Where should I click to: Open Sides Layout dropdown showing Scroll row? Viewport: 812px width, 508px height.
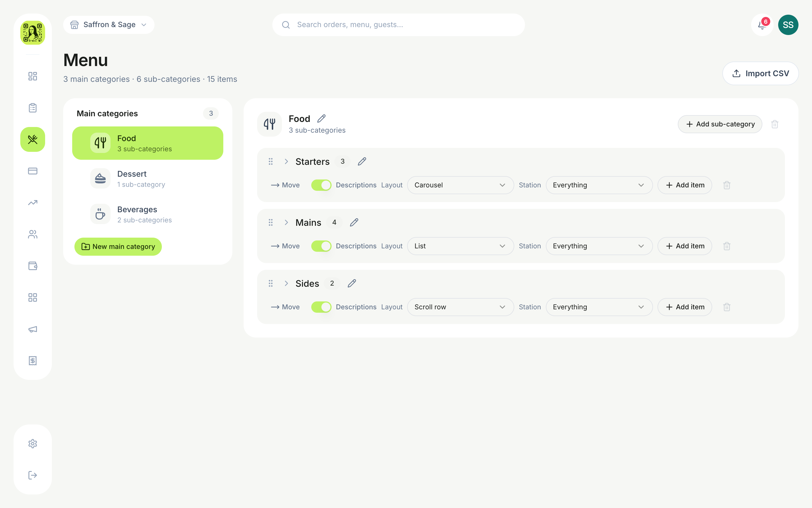click(460, 307)
